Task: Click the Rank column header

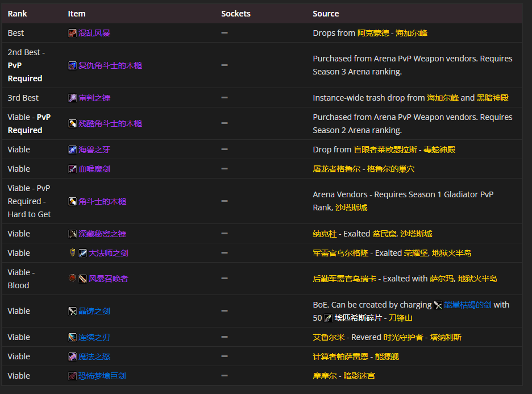Action: [17, 14]
